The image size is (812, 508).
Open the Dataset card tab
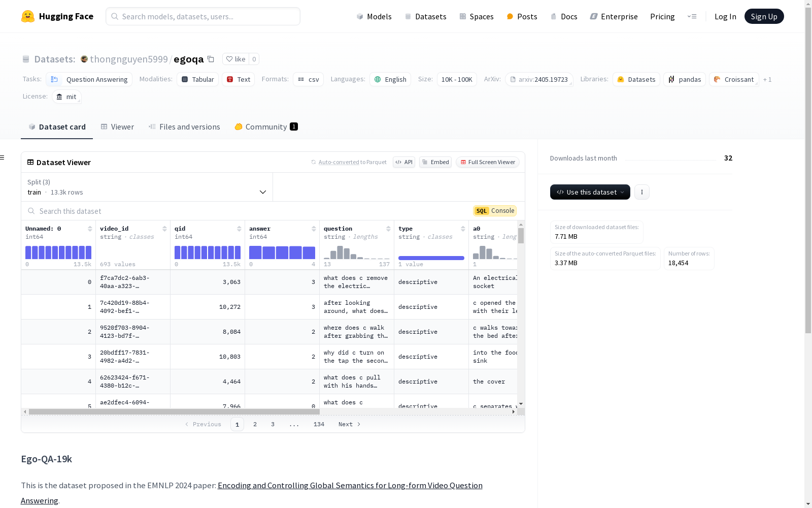57,127
